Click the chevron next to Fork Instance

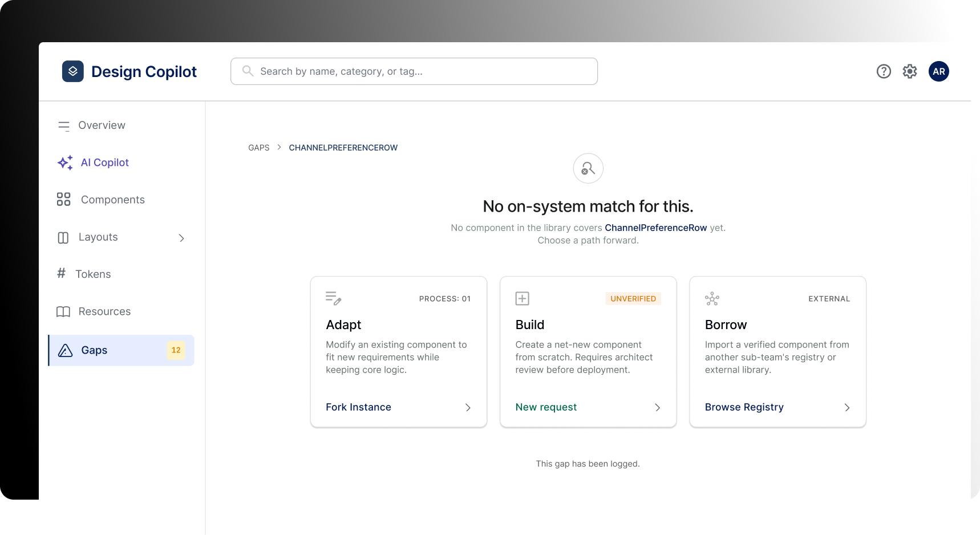[468, 407]
